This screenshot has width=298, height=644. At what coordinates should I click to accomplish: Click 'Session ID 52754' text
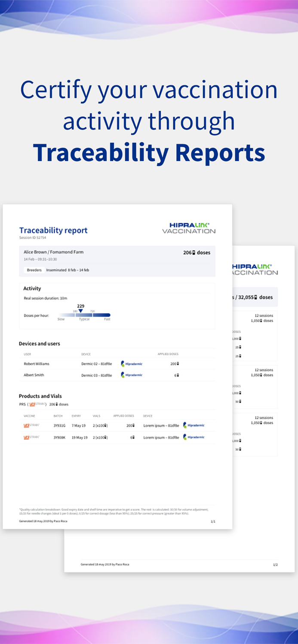pyautogui.click(x=33, y=237)
